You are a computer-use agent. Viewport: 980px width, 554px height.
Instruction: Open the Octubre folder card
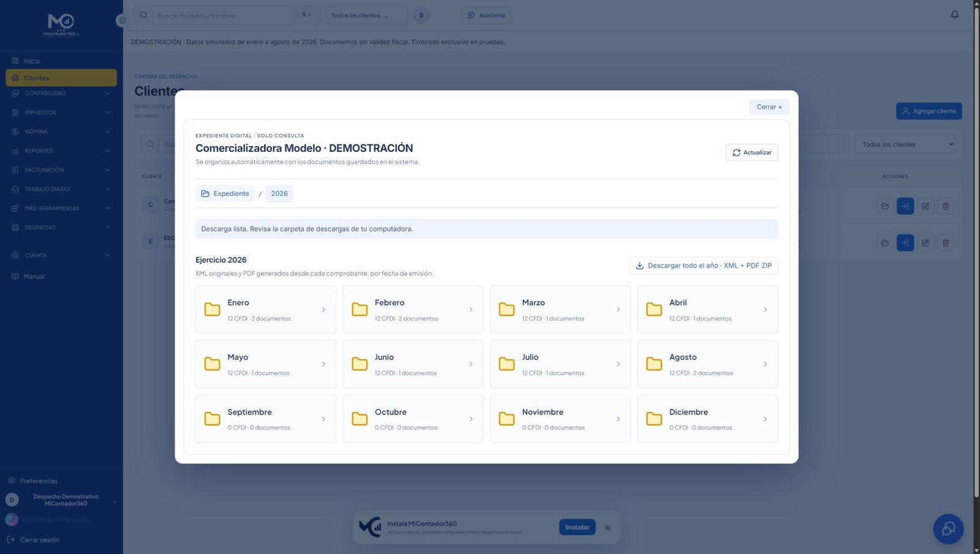coord(413,419)
